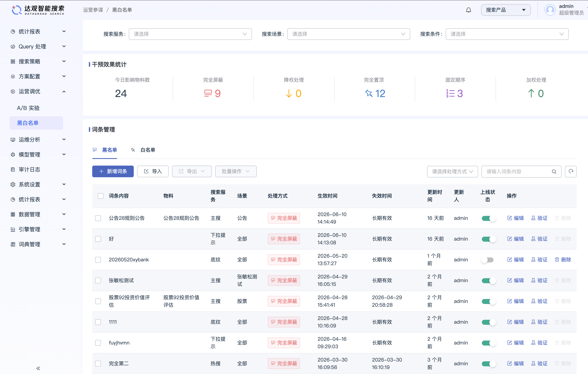The height and width of the screenshot is (374, 588).
Task: Toggle online status for 公告28规则公告
Action: [489, 218]
